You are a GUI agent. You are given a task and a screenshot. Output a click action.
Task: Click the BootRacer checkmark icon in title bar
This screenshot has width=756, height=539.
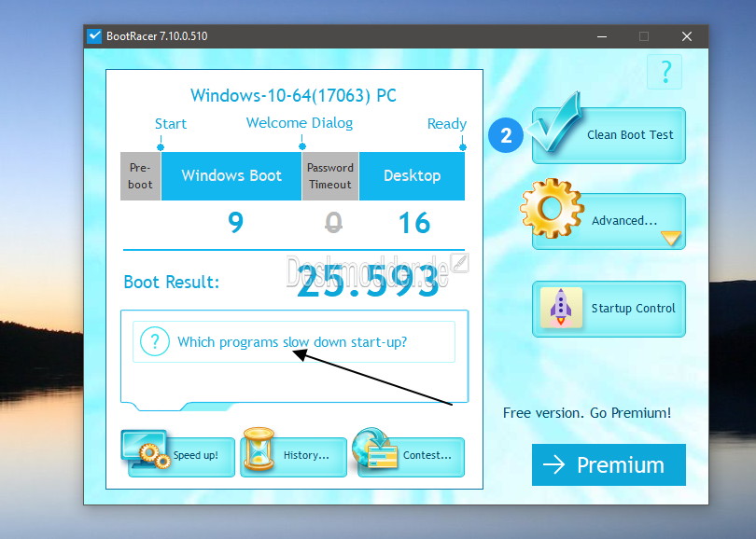[x=94, y=36]
